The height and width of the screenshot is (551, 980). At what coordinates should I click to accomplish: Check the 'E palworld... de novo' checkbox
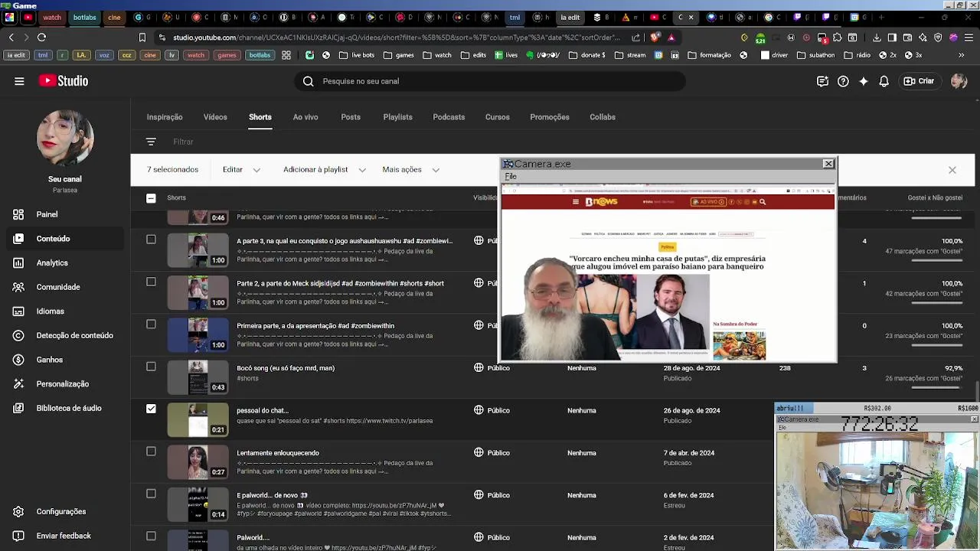151,494
